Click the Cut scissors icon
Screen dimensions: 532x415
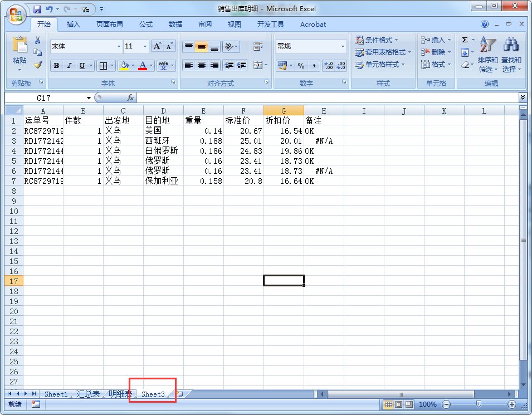click(37, 40)
